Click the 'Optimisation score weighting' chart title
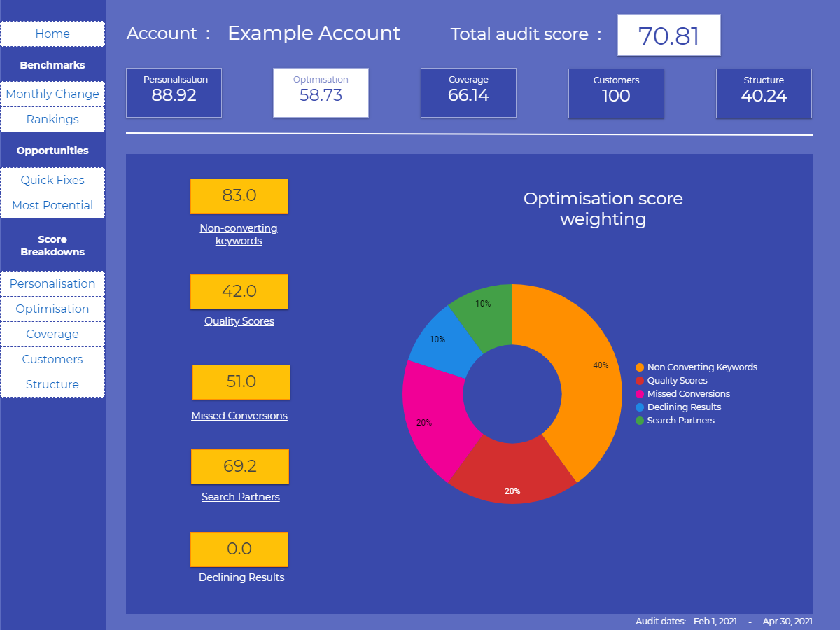 click(x=603, y=209)
